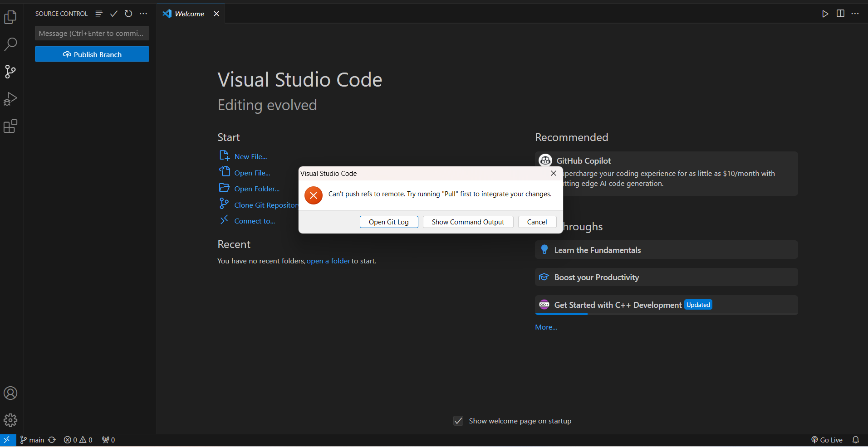Select the Source Control activity bar icon
The height and width of the screenshot is (447, 868).
[x=10, y=72]
